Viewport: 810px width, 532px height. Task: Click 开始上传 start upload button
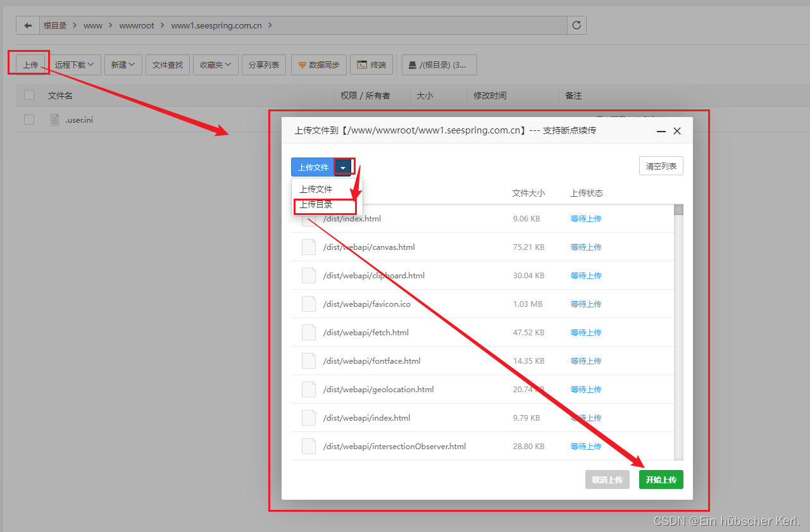coord(661,479)
